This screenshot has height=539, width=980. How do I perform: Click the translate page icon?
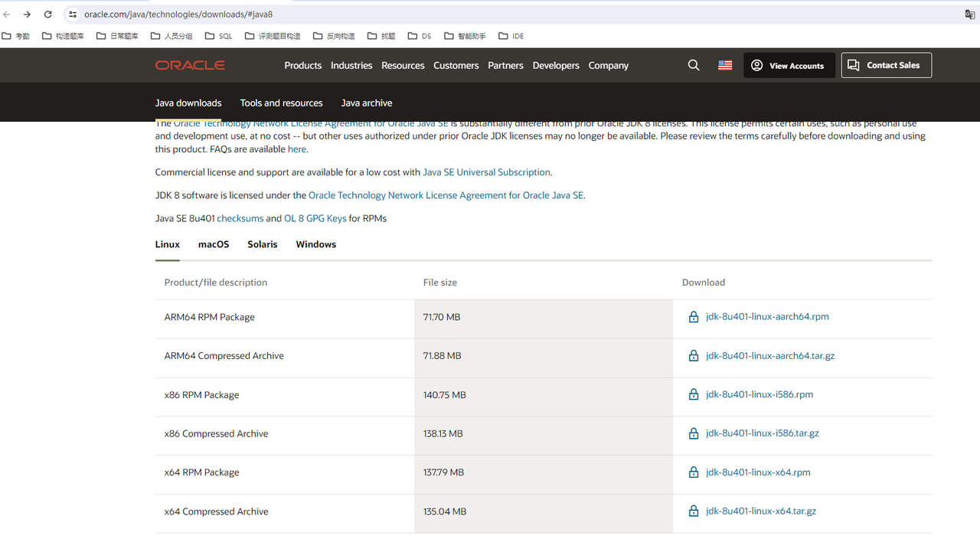(x=970, y=14)
